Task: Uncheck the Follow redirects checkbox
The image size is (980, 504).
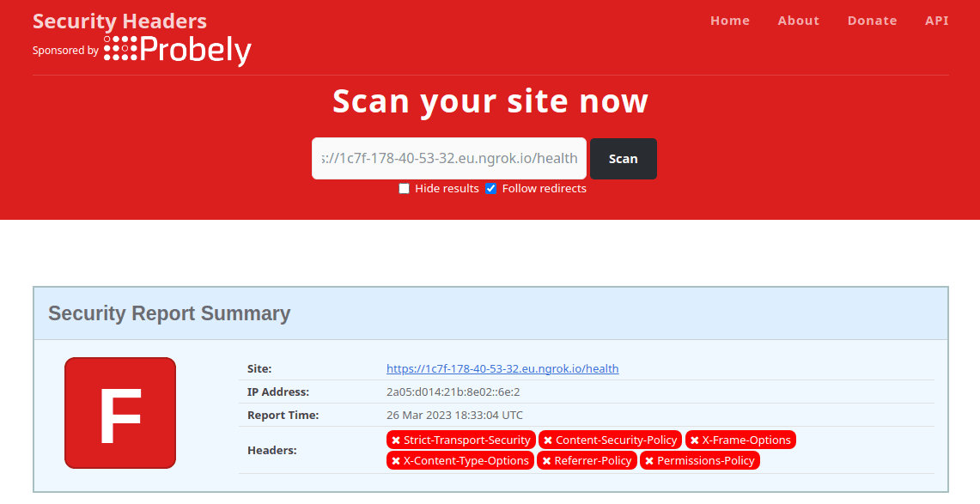Action: click(491, 189)
